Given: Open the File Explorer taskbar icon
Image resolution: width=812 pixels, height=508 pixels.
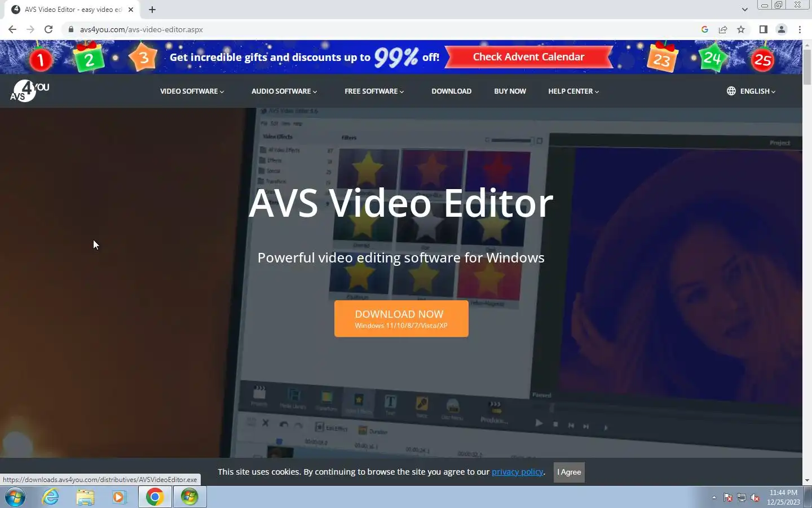Looking at the screenshot, I should [x=85, y=497].
